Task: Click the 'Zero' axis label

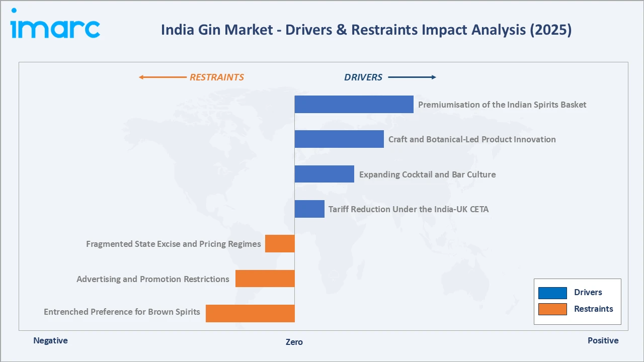Action: [294, 342]
